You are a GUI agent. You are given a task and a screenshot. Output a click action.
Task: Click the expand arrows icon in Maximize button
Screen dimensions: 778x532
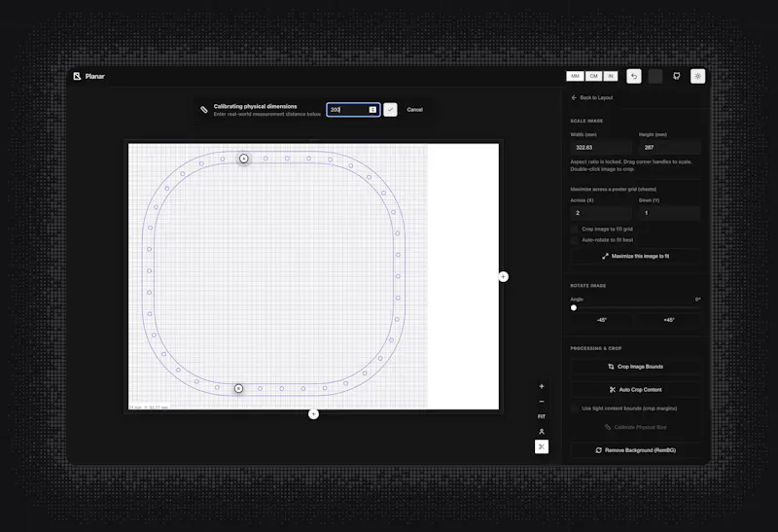[x=605, y=256]
